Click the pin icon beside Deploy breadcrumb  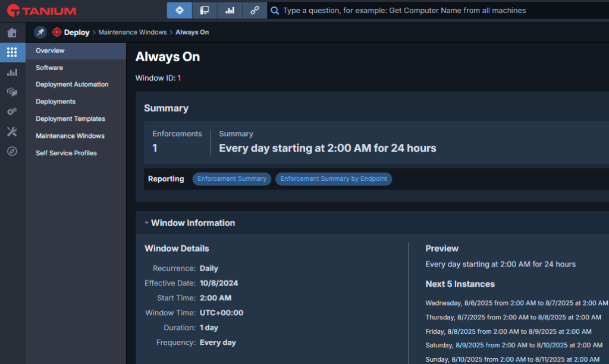[x=40, y=32]
